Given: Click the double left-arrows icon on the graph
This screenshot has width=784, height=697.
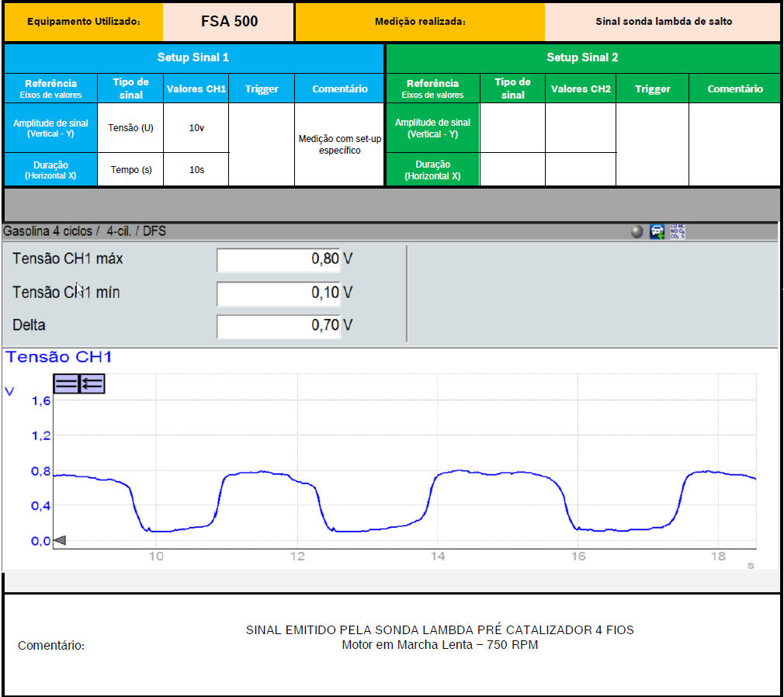Looking at the screenshot, I should point(92,383).
